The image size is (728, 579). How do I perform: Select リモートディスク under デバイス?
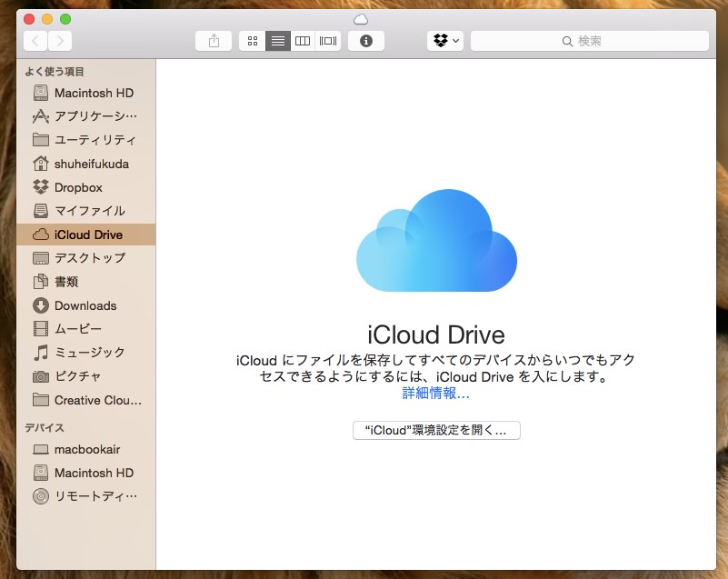[86, 496]
